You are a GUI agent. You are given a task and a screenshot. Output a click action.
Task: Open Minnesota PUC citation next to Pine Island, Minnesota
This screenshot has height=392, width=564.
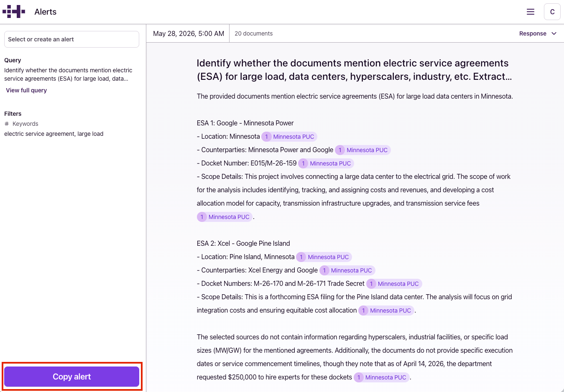point(324,257)
